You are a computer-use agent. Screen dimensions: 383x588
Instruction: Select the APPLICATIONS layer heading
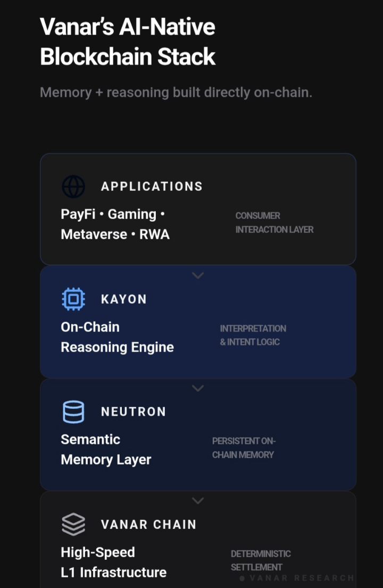pos(152,187)
